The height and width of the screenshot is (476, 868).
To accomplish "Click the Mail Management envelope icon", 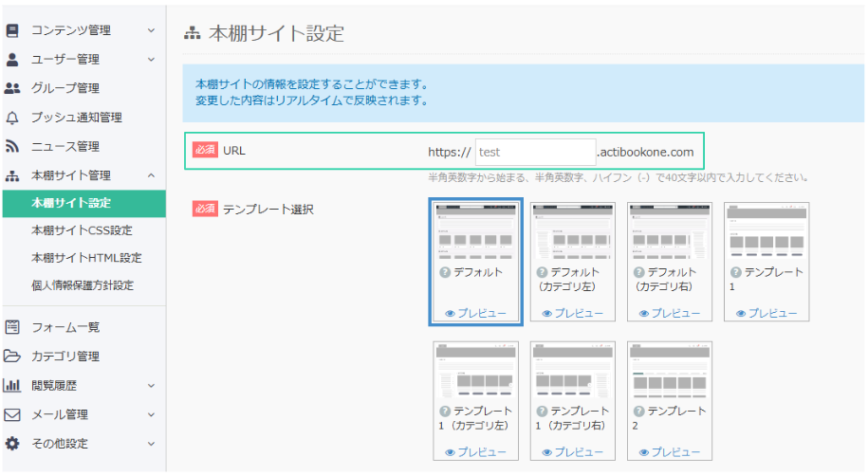I will pos(12,414).
